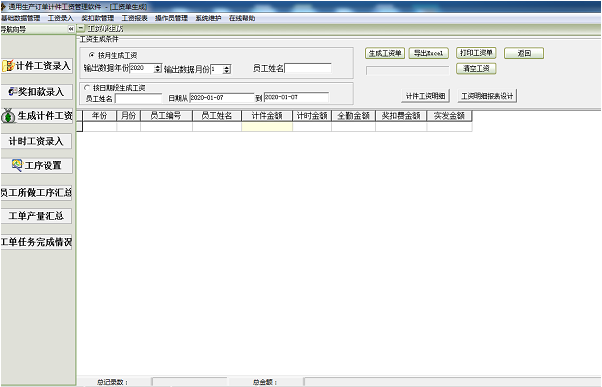Click the progress bar beside 清空工资
The height and width of the screenshot is (387, 602).
pos(407,71)
